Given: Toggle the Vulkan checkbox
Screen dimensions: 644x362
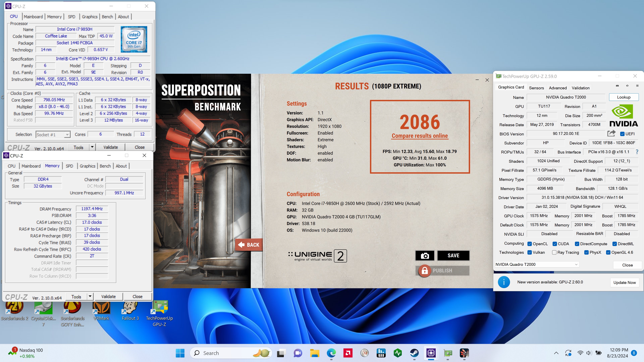Looking at the screenshot, I should pyautogui.click(x=529, y=253).
